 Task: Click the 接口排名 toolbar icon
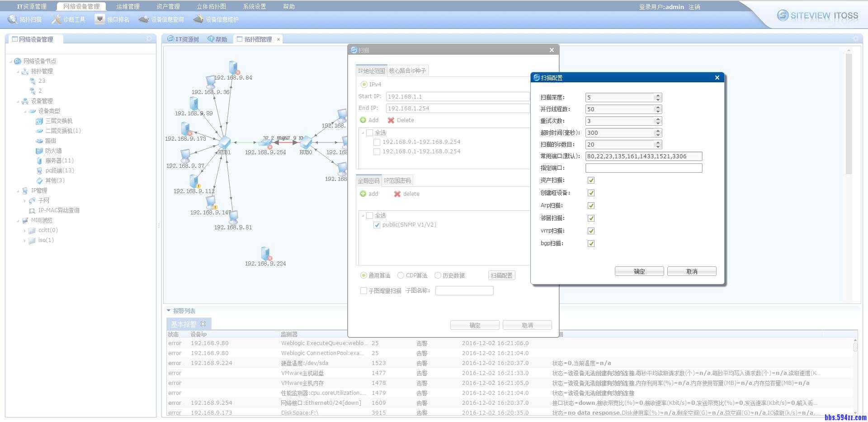(x=100, y=19)
